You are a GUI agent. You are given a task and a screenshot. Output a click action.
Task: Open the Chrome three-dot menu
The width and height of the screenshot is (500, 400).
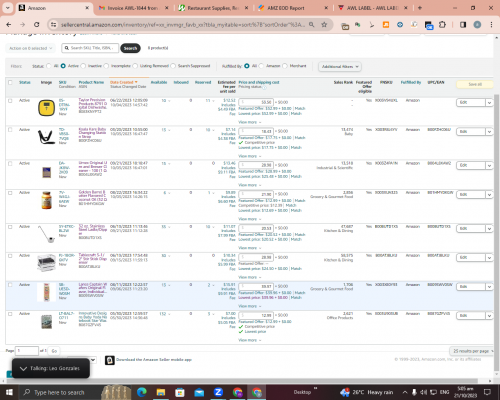[491, 25]
